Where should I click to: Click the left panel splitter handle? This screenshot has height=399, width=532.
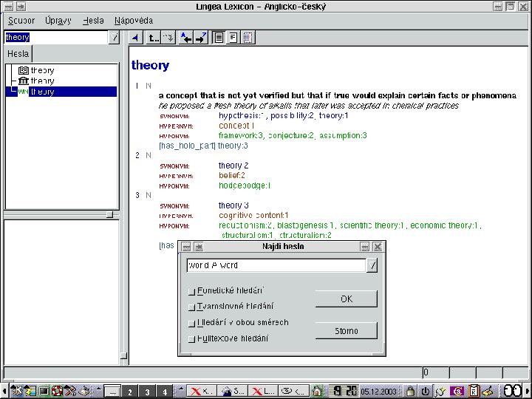[109, 214]
